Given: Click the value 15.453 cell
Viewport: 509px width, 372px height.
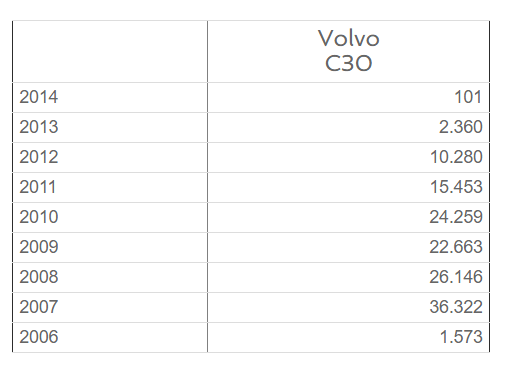Looking at the screenshot, I should pyautogui.click(x=348, y=187).
